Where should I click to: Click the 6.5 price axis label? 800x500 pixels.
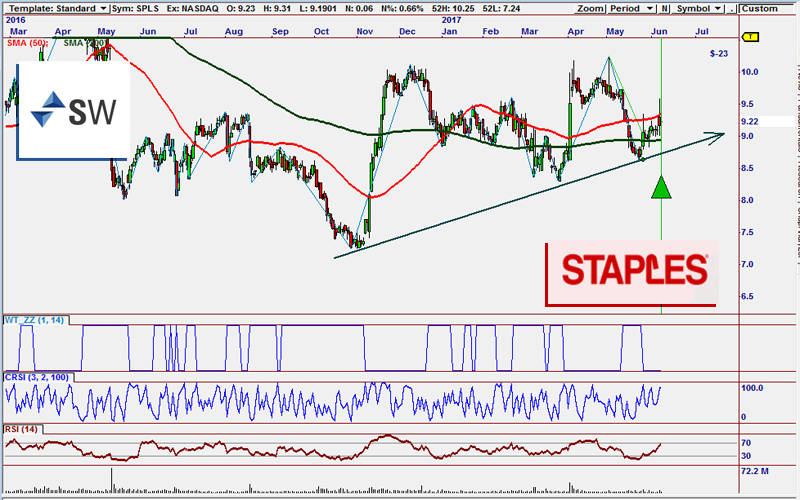(747, 296)
